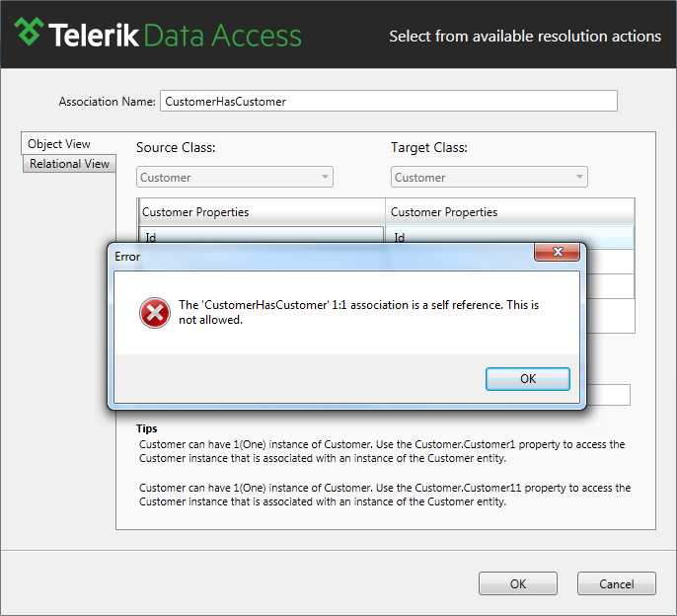Click the red error icon in dialog
The width and height of the screenshot is (677, 616).
(155, 313)
